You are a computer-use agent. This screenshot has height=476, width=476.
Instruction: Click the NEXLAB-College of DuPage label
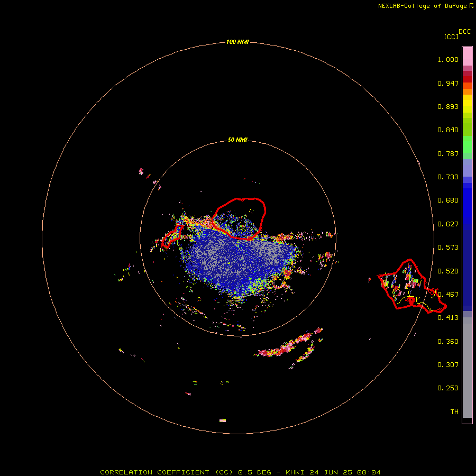point(422,6)
